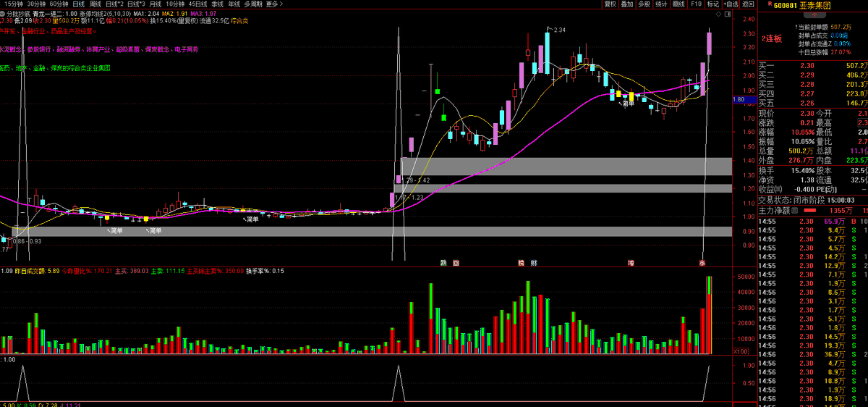Open the 多周期 multi-period view

point(252,4)
